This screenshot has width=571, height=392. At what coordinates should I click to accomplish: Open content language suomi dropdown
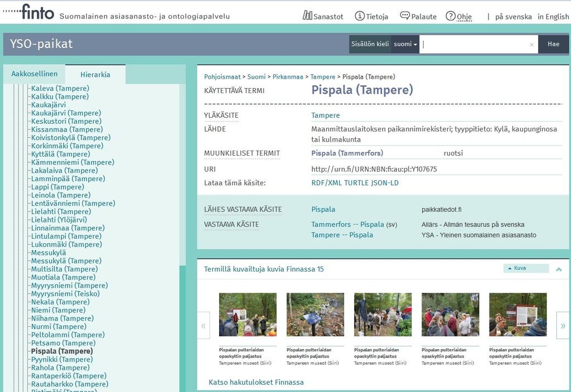click(405, 44)
